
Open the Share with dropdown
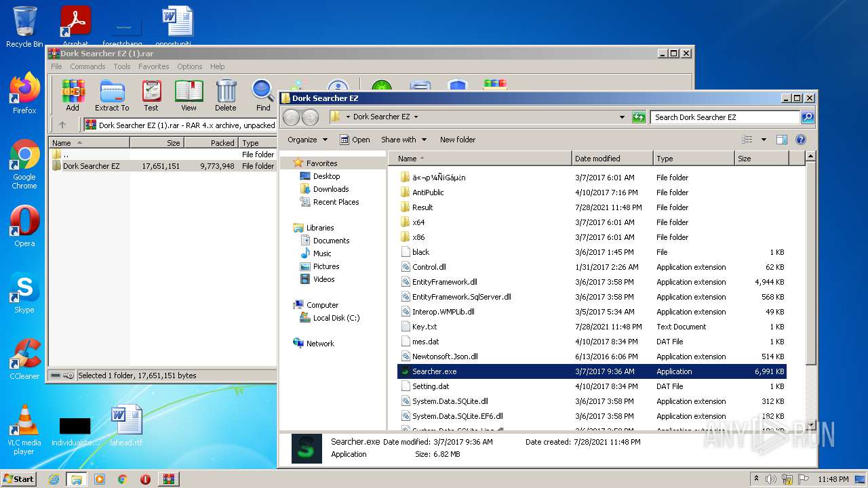(x=404, y=140)
